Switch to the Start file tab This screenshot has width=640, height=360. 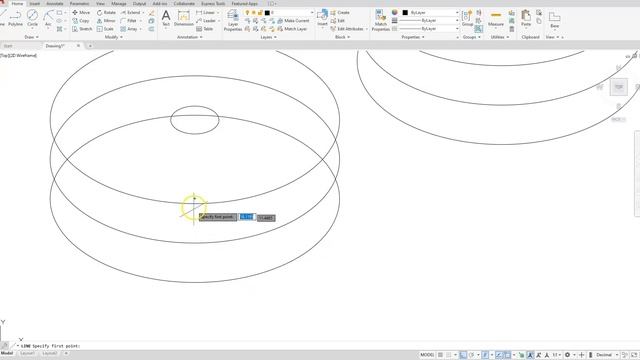coord(8,46)
